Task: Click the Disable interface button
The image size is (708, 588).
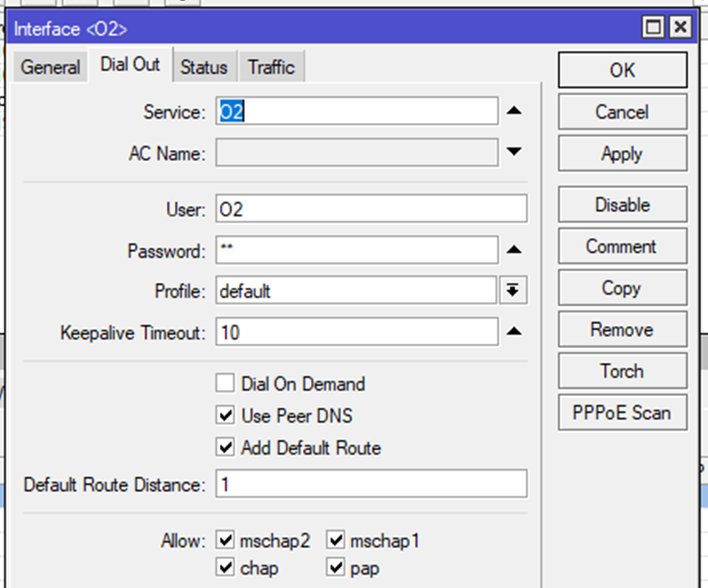Action: (x=622, y=205)
